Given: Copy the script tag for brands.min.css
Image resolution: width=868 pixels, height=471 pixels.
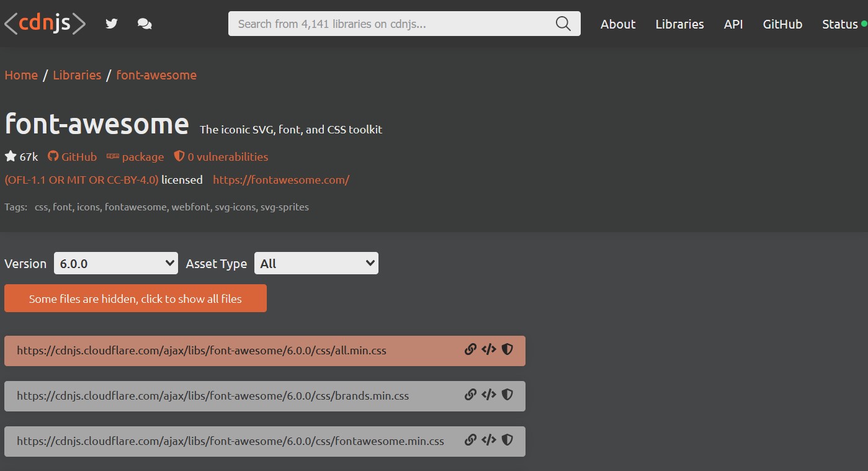Looking at the screenshot, I should (488, 395).
